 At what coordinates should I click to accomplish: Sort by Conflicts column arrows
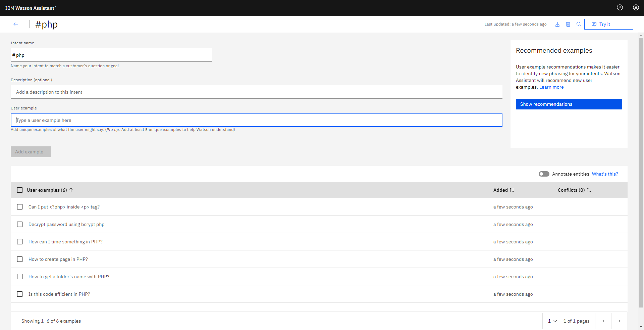pos(589,190)
